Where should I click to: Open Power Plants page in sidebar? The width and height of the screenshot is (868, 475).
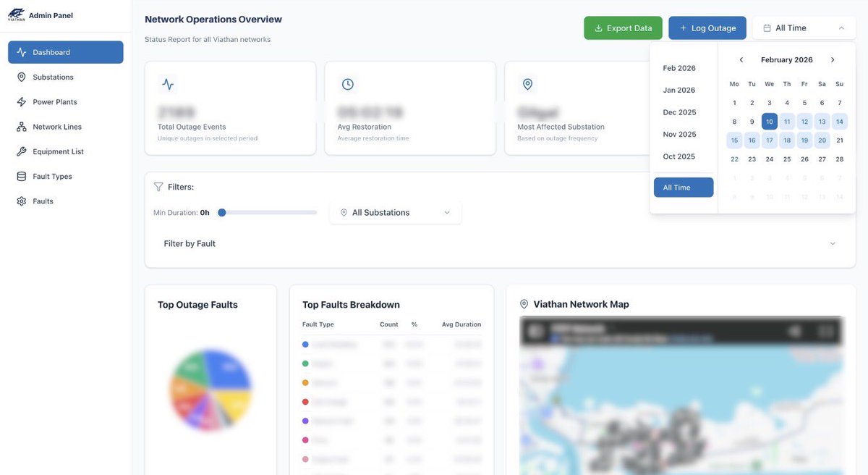pos(66,102)
